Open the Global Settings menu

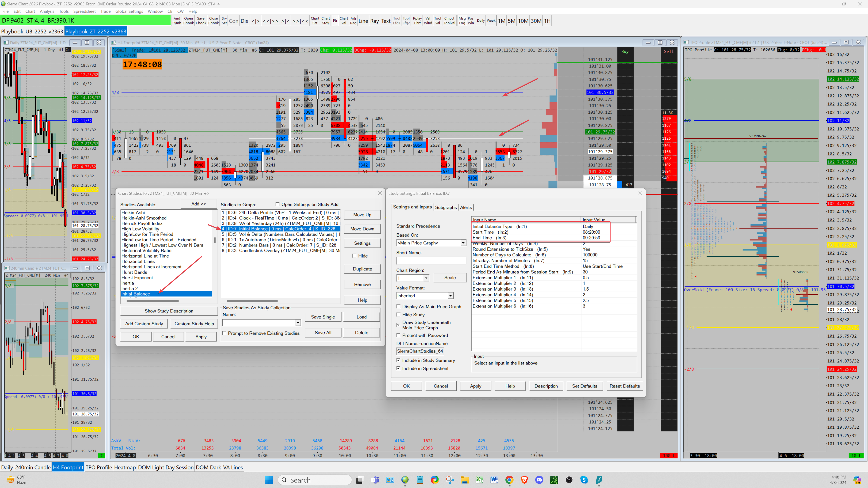[129, 11]
